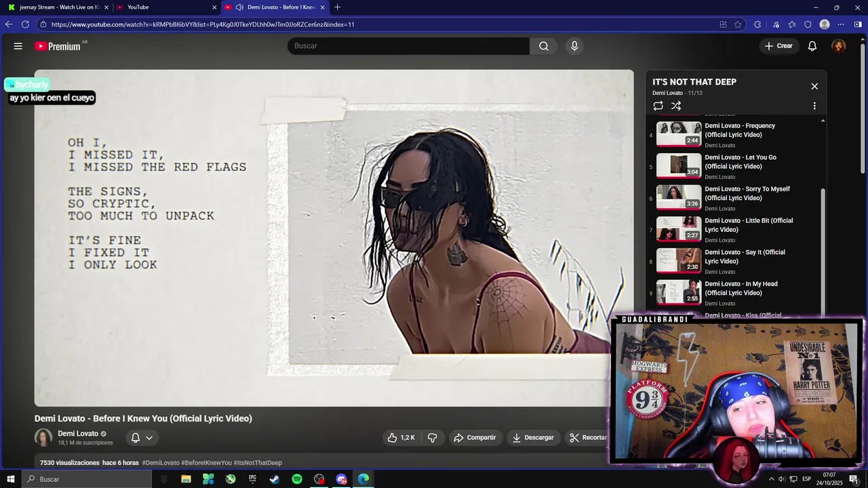Screen dimensions: 868x488
Task: Play Frequency (Official Lyric Video) from playlist
Action: pyautogui.click(x=734, y=135)
